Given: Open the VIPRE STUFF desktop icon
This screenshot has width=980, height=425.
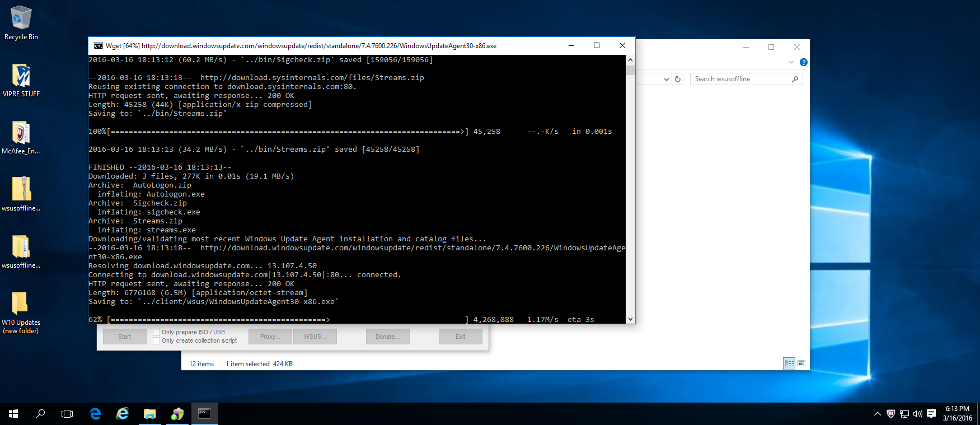Looking at the screenshot, I should (x=21, y=80).
